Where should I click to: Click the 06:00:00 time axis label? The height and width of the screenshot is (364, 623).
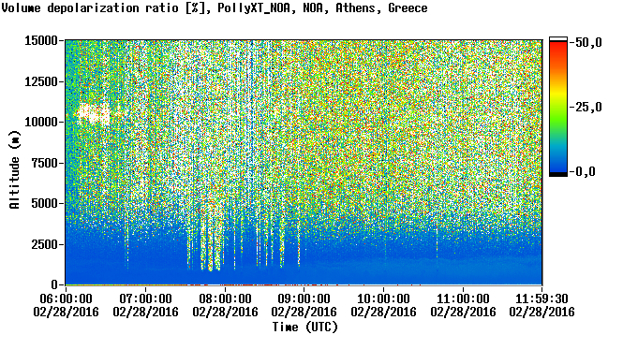pyautogui.click(x=66, y=298)
